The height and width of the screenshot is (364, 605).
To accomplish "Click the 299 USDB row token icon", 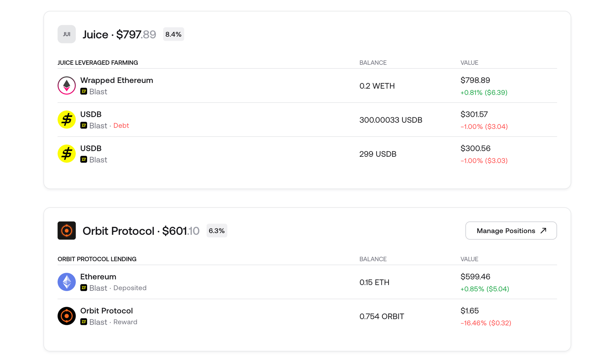I will pos(67,154).
